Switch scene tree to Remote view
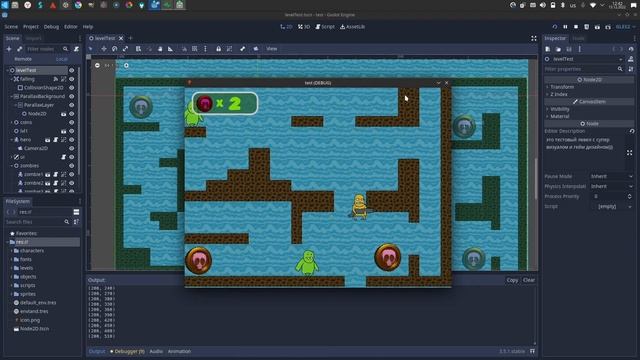This screenshot has width=640, height=360. pyautogui.click(x=23, y=59)
